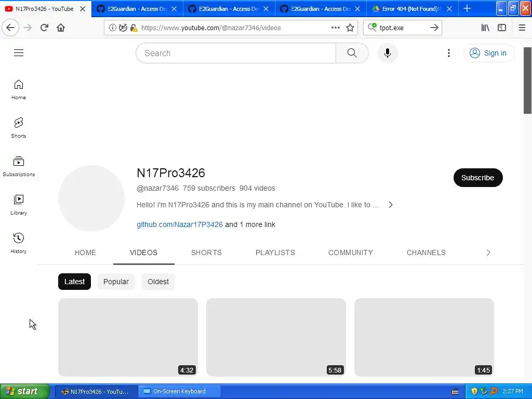
Task: Open the CHANNELS tab
Action: (426, 252)
